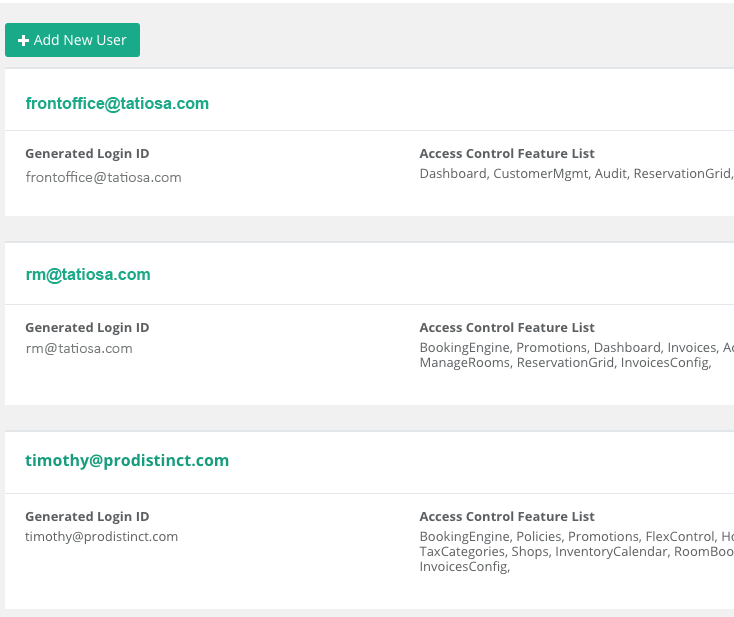Image resolution: width=734 pixels, height=617 pixels.
Task: Click the Generated Login ID label under rm@tatiosa.com
Action: coord(87,327)
